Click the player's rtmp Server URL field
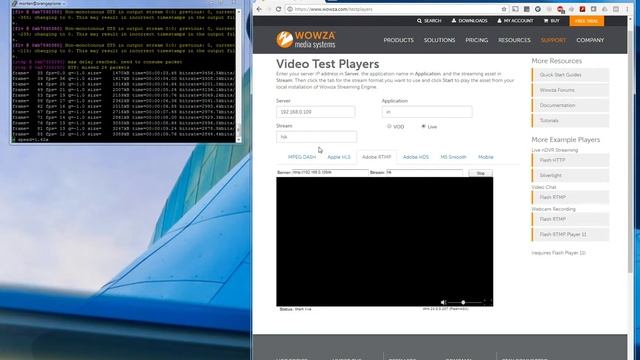Viewport: 640px width, 360px height. coord(330,173)
